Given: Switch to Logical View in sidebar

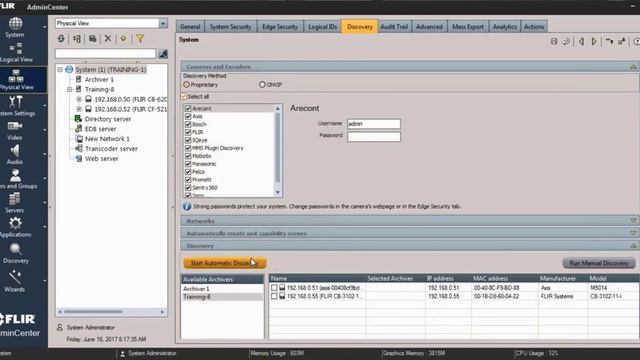Looking at the screenshot, I should pyautogui.click(x=16, y=53).
